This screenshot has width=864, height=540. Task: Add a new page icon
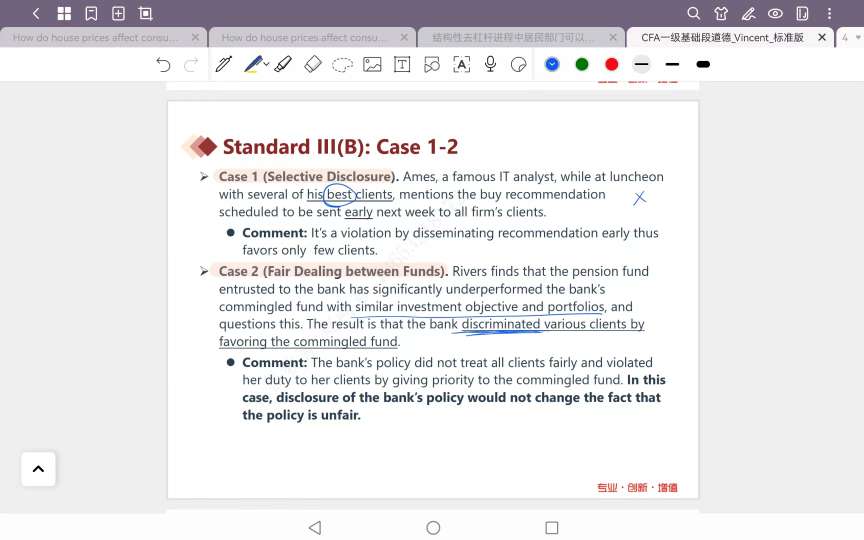[118, 13]
